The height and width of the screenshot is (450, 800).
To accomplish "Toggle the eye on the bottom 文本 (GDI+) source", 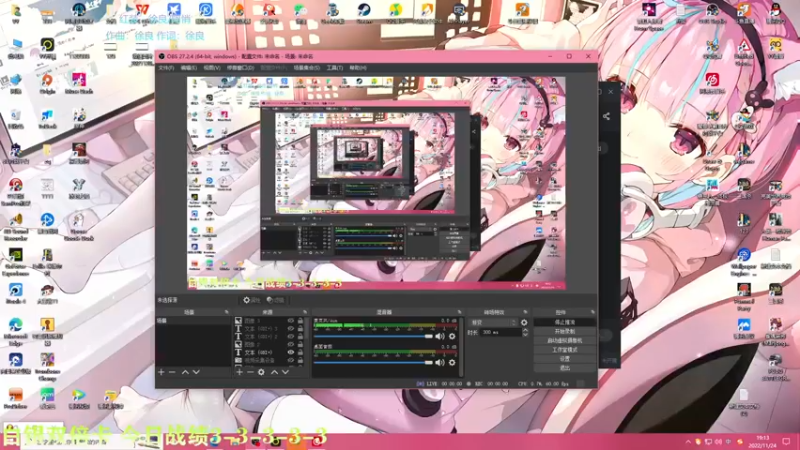I will (x=291, y=353).
